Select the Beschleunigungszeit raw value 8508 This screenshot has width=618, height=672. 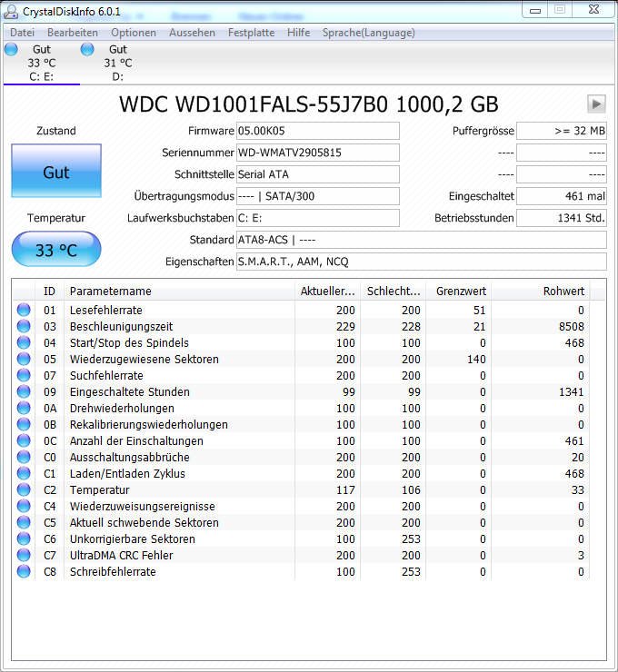tap(572, 327)
